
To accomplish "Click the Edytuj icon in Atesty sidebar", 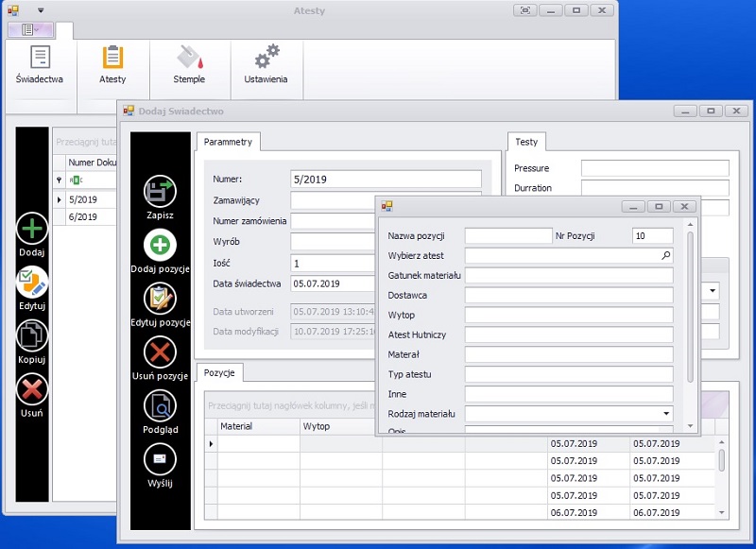I will [x=32, y=282].
